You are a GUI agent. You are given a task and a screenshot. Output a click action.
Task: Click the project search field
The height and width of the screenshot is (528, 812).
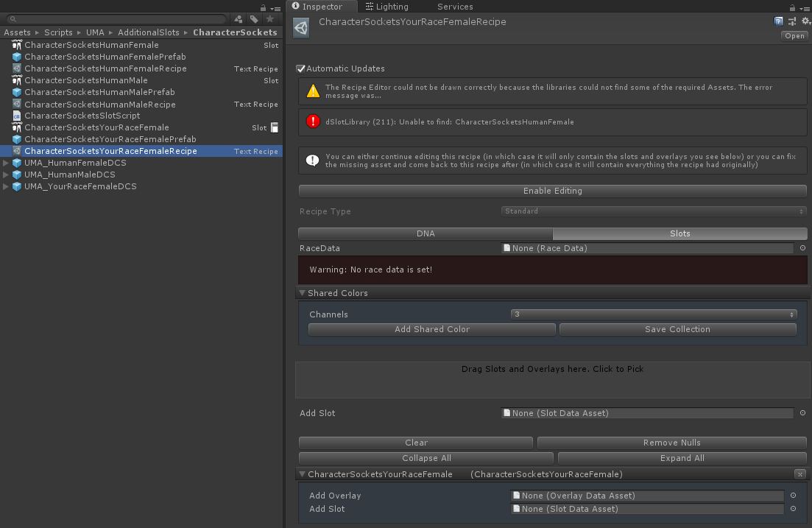click(118, 19)
